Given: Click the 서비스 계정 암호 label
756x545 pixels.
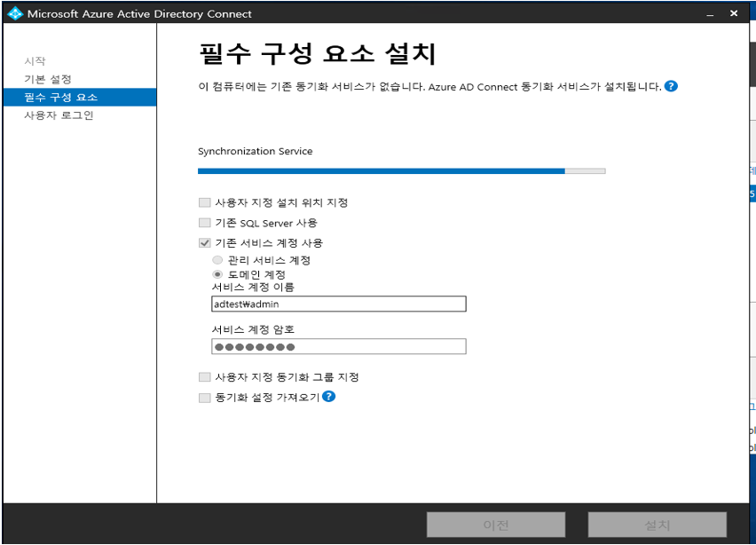Looking at the screenshot, I should coord(253,329).
